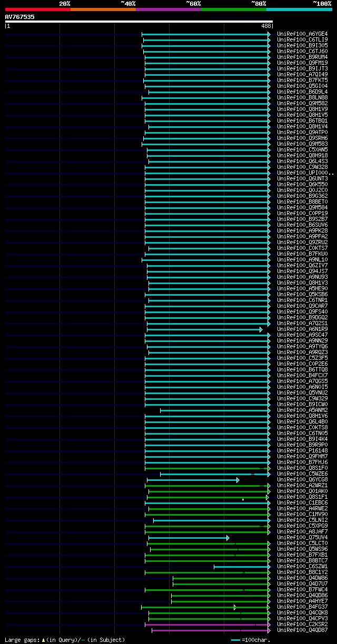337x644 pixels.
Task: Select label UniRef100_Q94JS7
Action: (302, 271)
